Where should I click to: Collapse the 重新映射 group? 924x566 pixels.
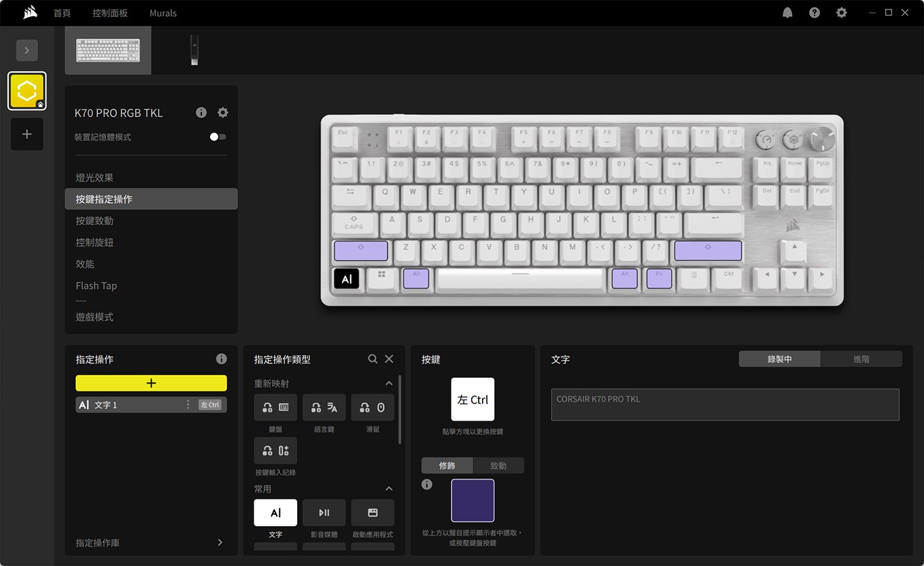389,383
